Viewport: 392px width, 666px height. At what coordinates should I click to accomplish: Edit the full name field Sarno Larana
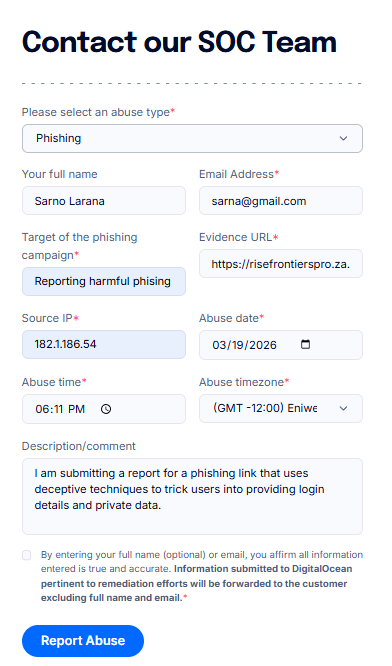(104, 200)
